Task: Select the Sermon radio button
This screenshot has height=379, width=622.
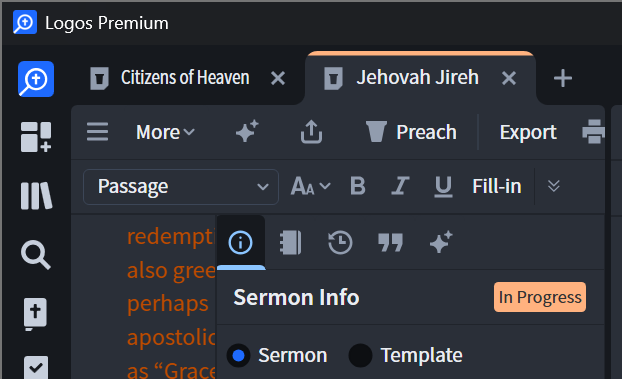Action: [x=238, y=355]
